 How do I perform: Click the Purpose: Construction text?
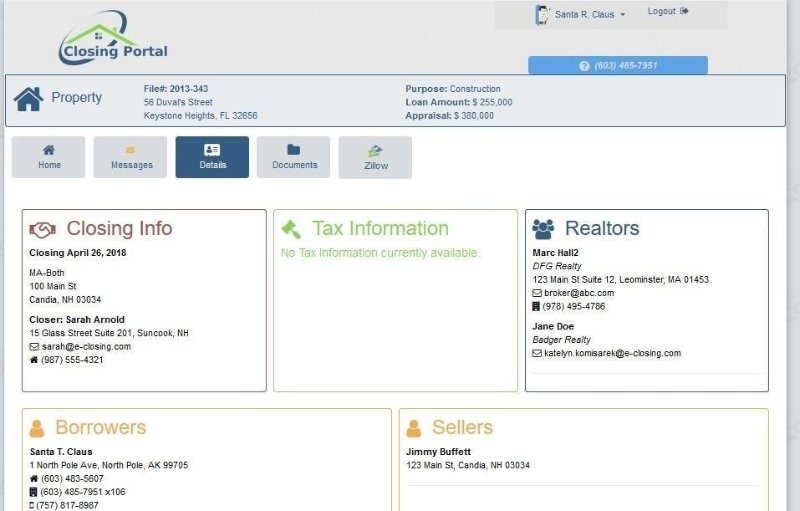coord(453,89)
